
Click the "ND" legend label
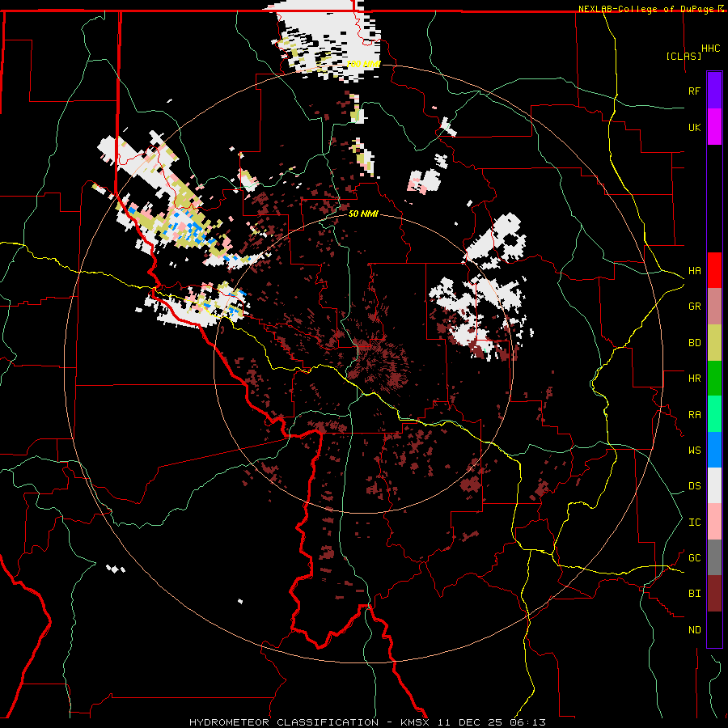click(694, 630)
